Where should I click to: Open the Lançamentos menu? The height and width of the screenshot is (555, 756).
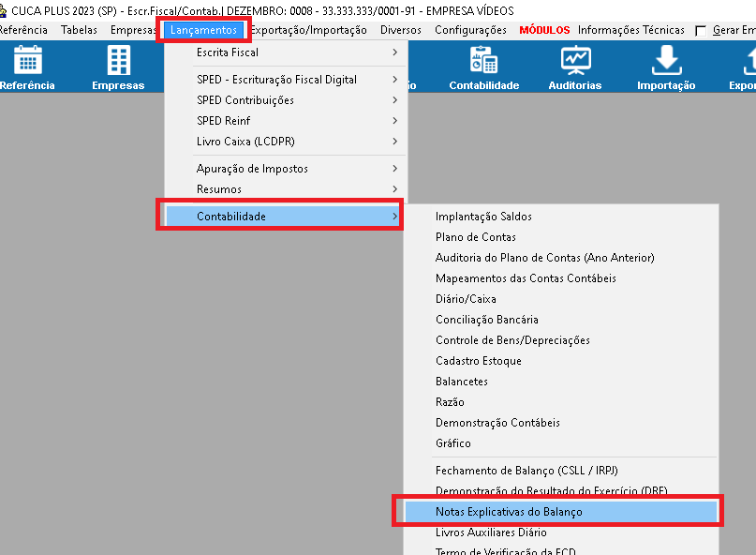[203, 30]
